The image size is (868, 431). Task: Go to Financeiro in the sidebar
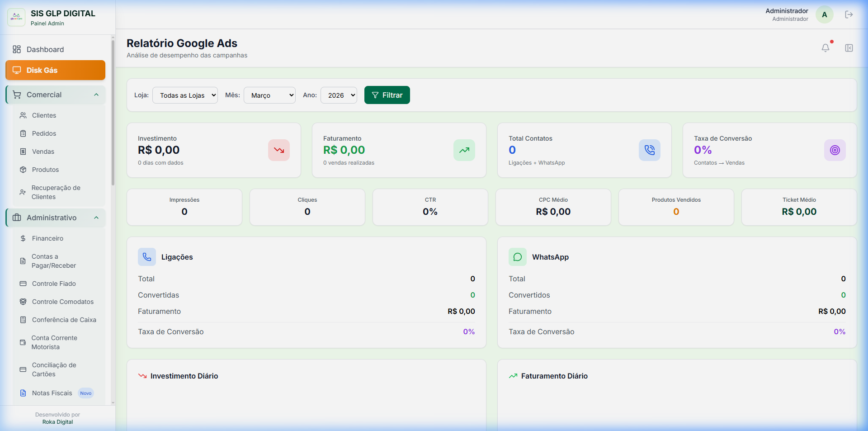[x=47, y=238]
